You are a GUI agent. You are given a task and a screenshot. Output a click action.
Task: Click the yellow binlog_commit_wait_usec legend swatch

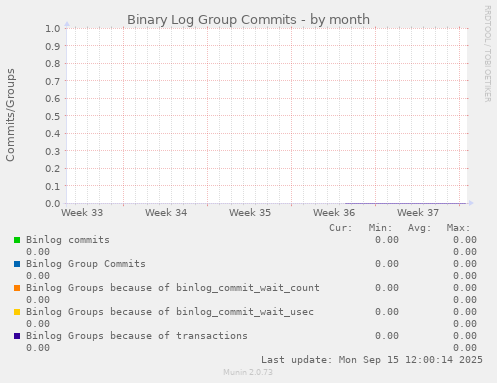coord(17,312)
